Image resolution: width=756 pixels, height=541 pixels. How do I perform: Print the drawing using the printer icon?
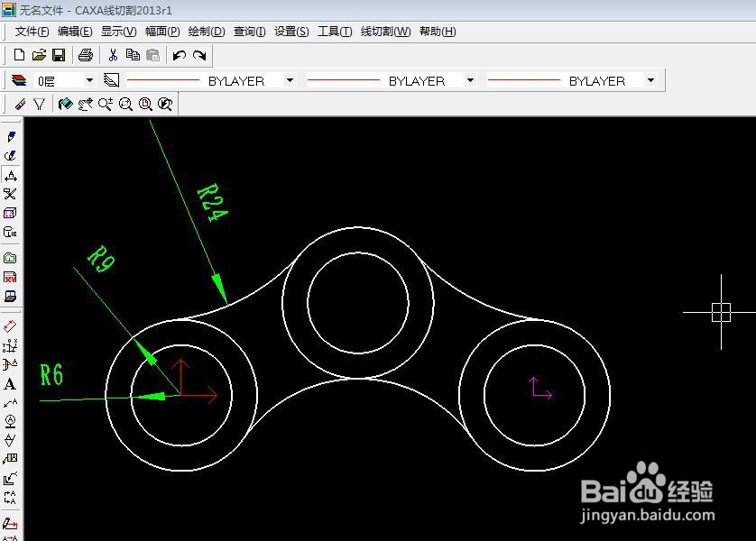point(86,55)
